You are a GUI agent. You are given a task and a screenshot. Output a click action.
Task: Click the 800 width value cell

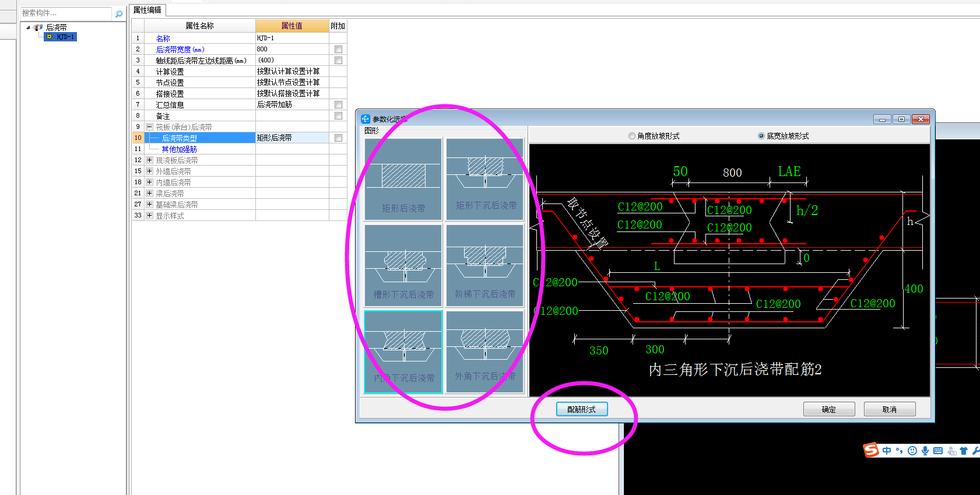tap(292, 50)
